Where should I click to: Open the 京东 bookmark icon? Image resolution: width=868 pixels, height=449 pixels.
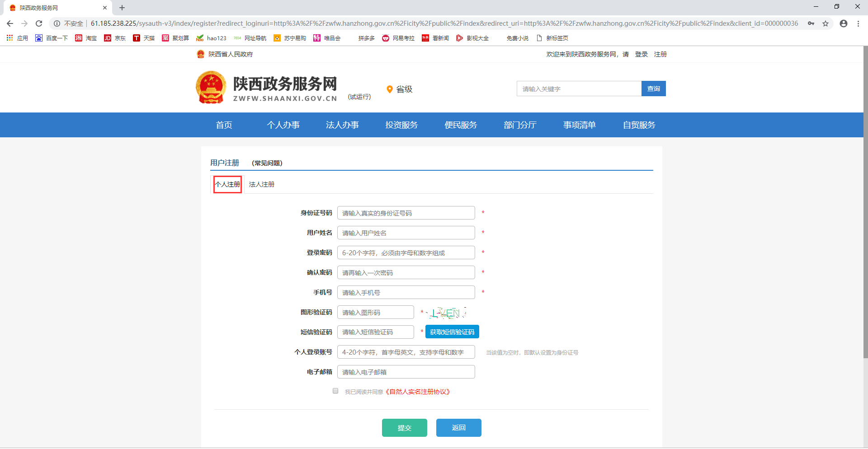pyautogui.click(x=108, y=38)
